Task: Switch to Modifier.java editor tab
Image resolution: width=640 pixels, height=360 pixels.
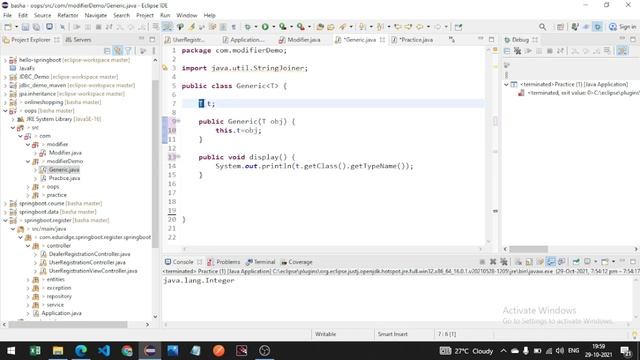Action: 300,40
